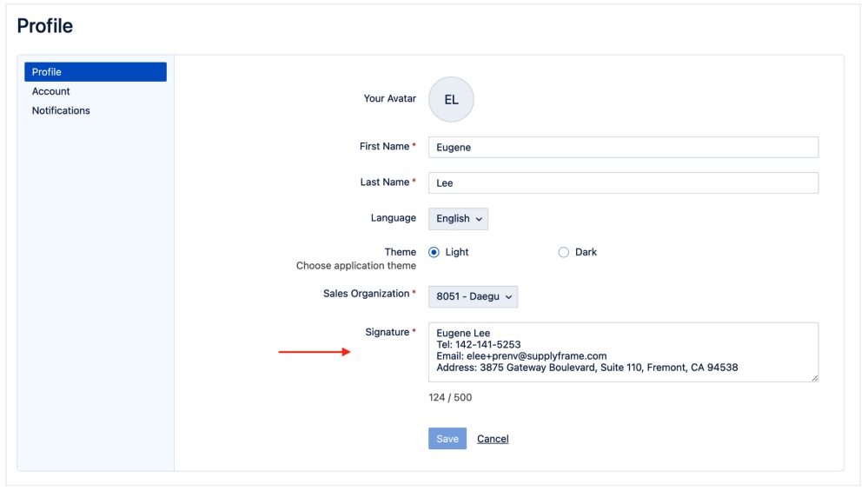Click into the Last Name field
This screenshot has width=868, height=491.
point(623,183)
